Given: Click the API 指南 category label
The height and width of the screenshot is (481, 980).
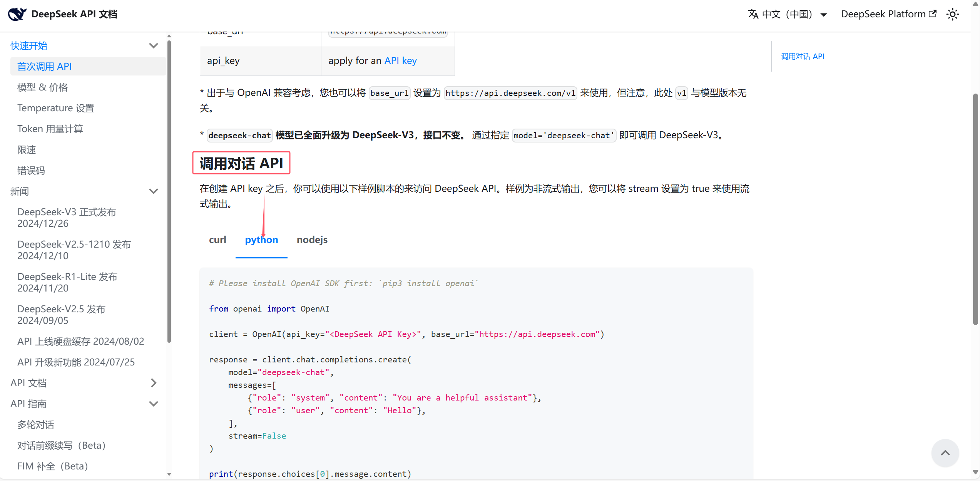Looking at the screenshot, I should pyautogui.click(x=28, y=404).
